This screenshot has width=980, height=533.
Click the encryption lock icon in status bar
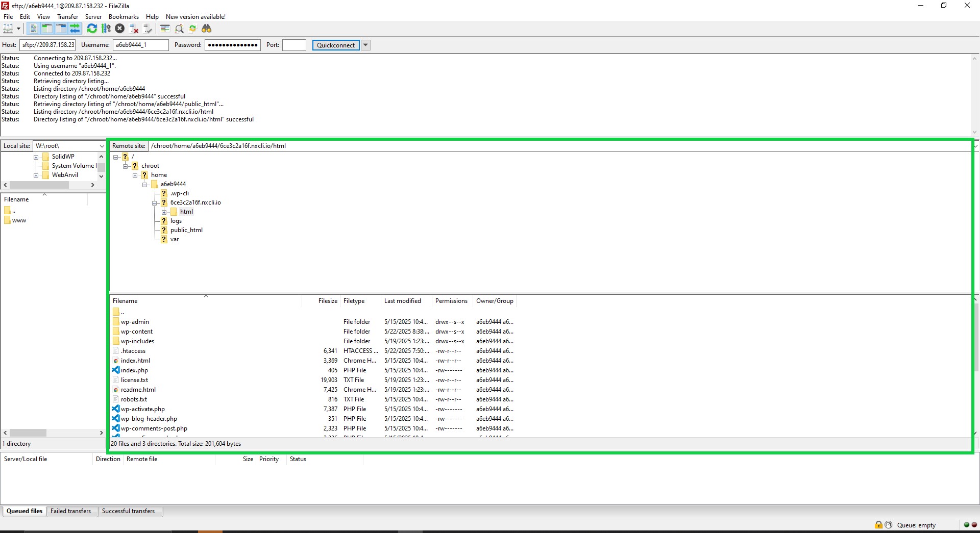(878, 525)
